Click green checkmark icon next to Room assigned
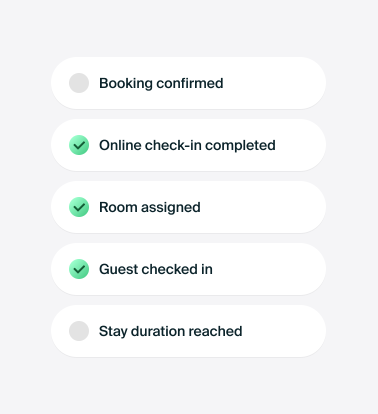The image size is (378, 414). 79,207
